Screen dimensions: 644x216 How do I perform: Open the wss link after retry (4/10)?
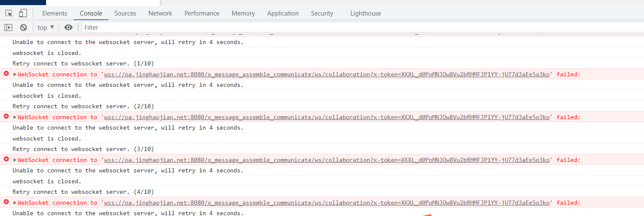[x=327, y=203]
